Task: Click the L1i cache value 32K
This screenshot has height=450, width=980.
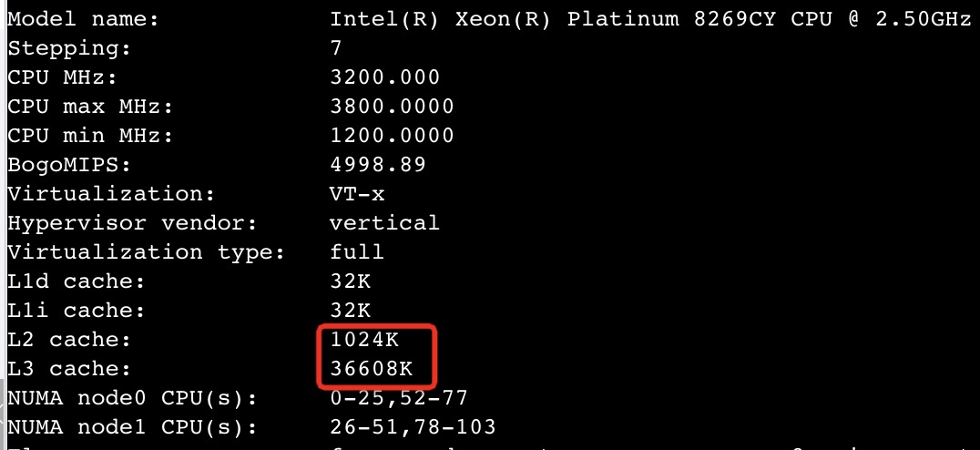Action: (350, 311)
